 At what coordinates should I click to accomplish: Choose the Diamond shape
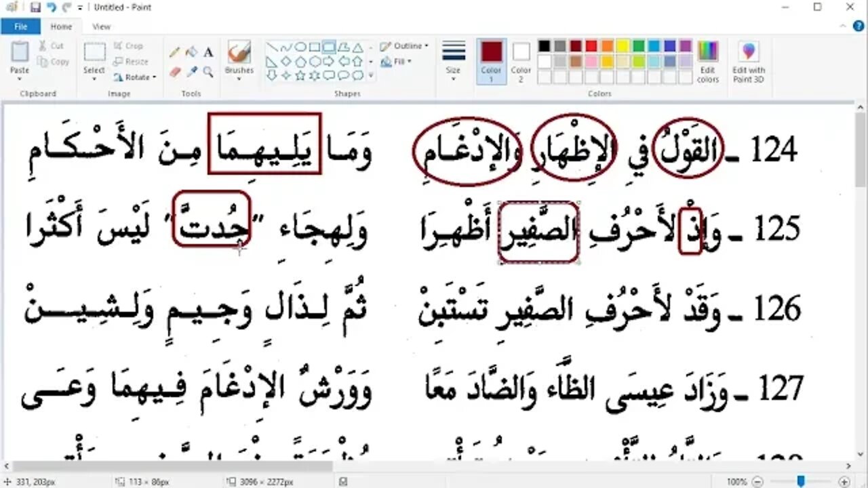[x=285, y=61]
